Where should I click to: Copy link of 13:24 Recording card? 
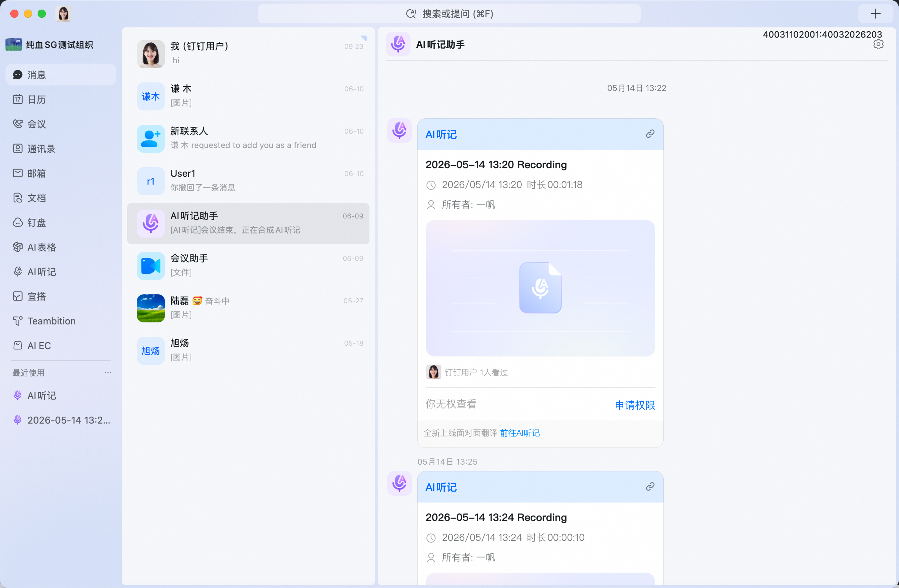650,486
